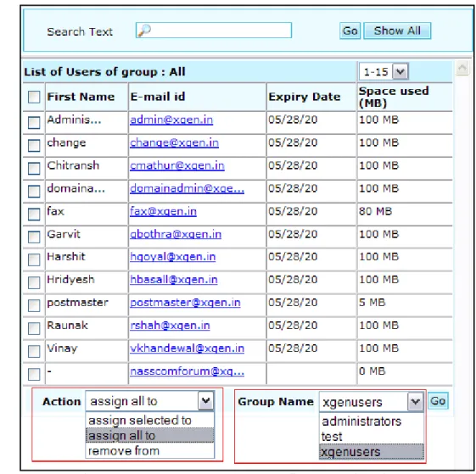Viewport: 476px width, 474px height.
Task: Click the Go button beside search field
Action: point(350,31)
